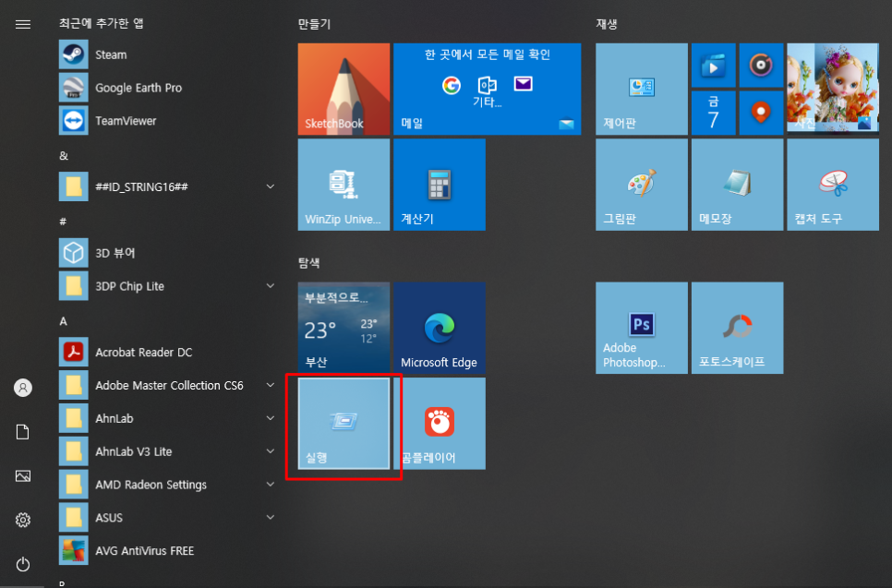Launch Microsoft Edge tile
The width and height of the screenshot is (892, 588).
pos(440,328)
